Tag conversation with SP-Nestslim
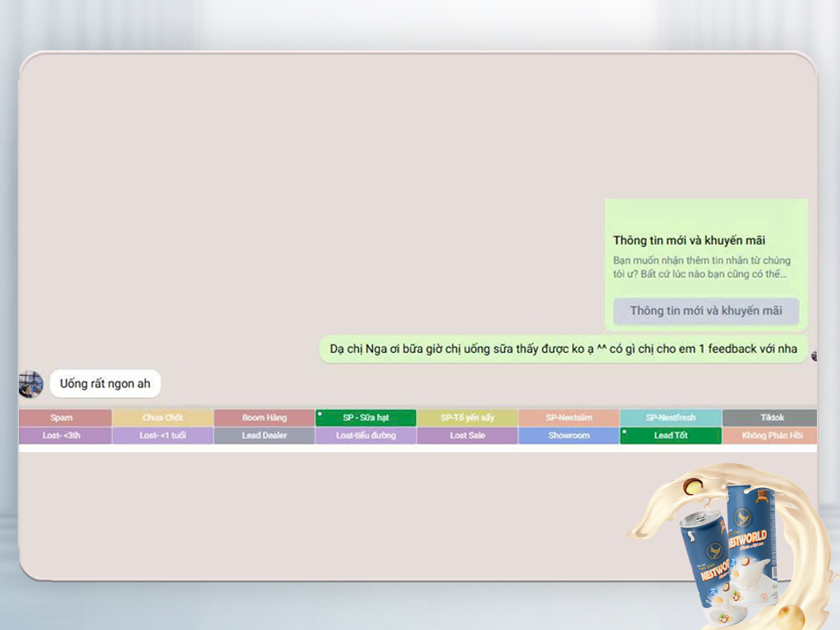Image resolution: width=840 pixels, height=630 pixels. pos(568,418)
